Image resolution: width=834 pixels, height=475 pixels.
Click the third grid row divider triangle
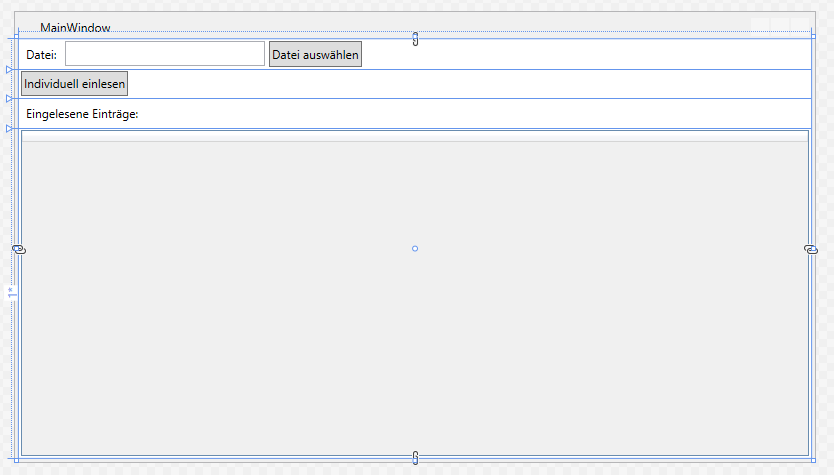pos(9,128)
